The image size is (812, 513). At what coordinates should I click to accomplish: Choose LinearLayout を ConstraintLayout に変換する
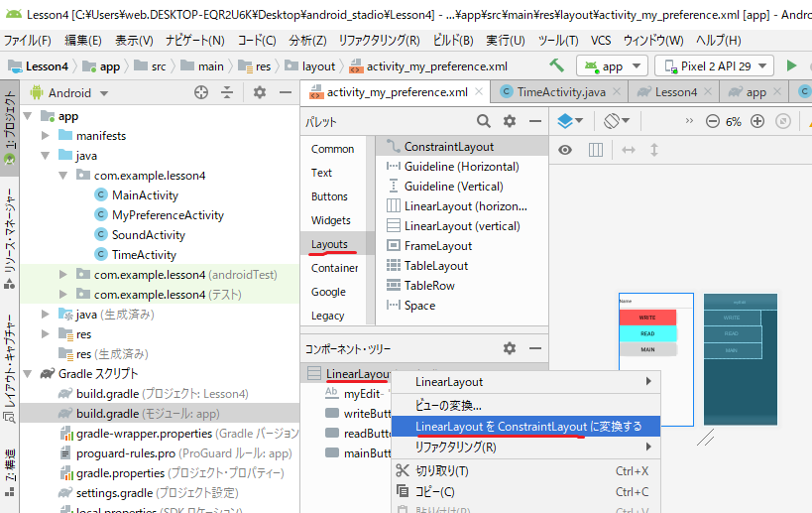click(x=525, y=427)
